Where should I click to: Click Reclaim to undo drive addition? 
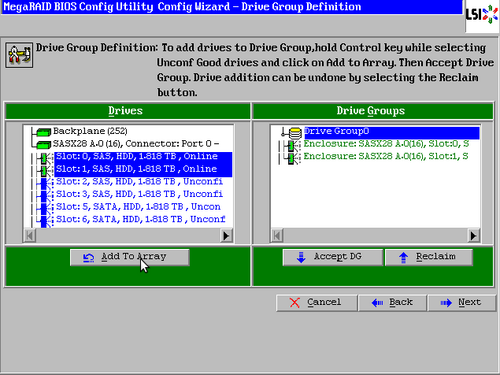[x=429, y=257]
